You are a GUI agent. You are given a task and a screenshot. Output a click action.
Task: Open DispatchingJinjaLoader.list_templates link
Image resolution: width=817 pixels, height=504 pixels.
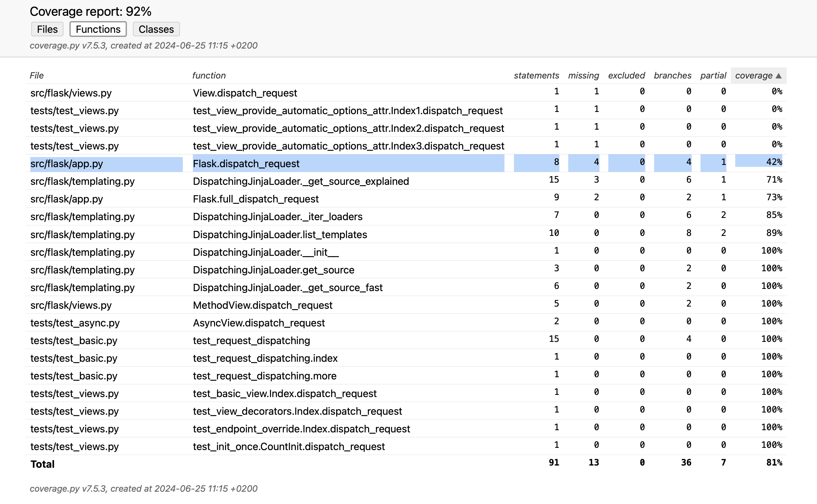280,235
